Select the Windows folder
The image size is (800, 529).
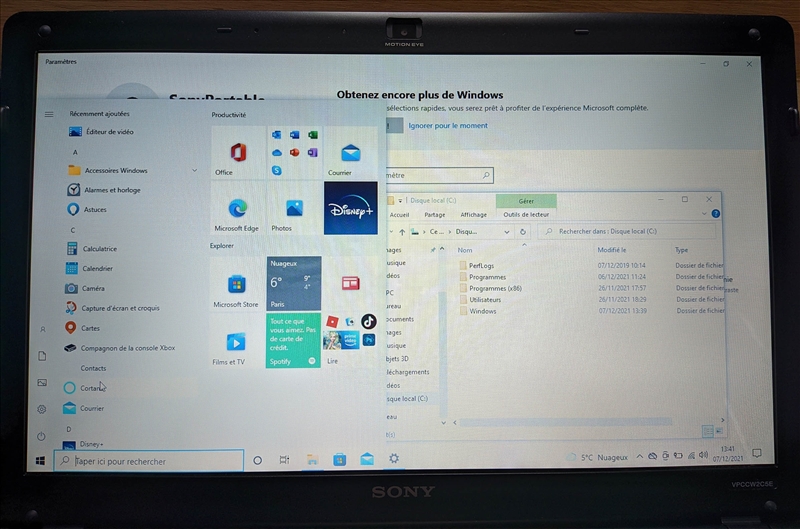pos(478,311)
